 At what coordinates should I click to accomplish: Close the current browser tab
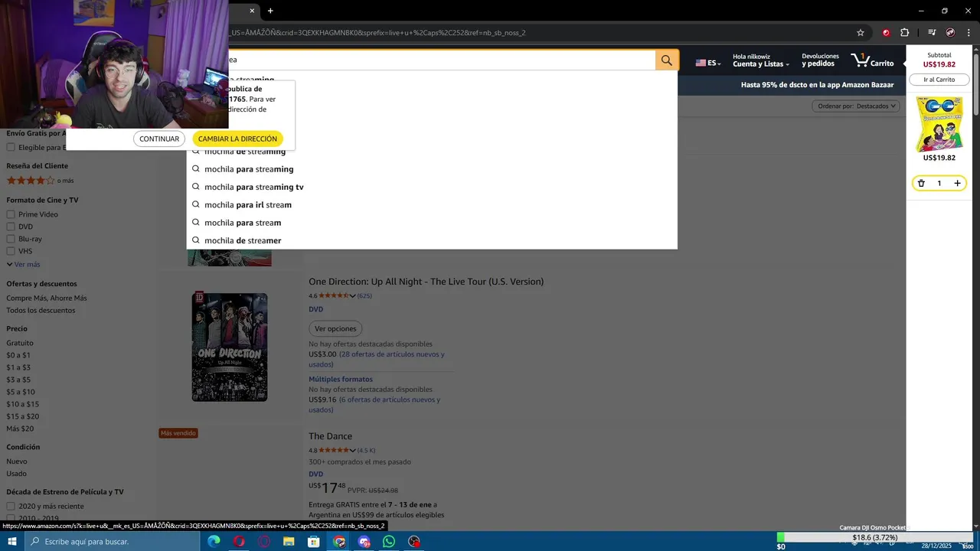coord(252,11)
